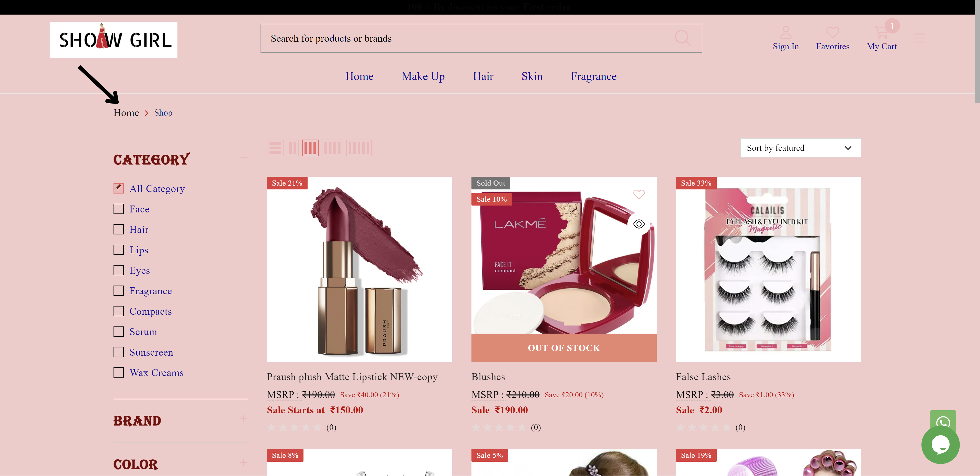The image size is (980, 476).
Task: Click the search magnifier icon
Action: point(682,38)
